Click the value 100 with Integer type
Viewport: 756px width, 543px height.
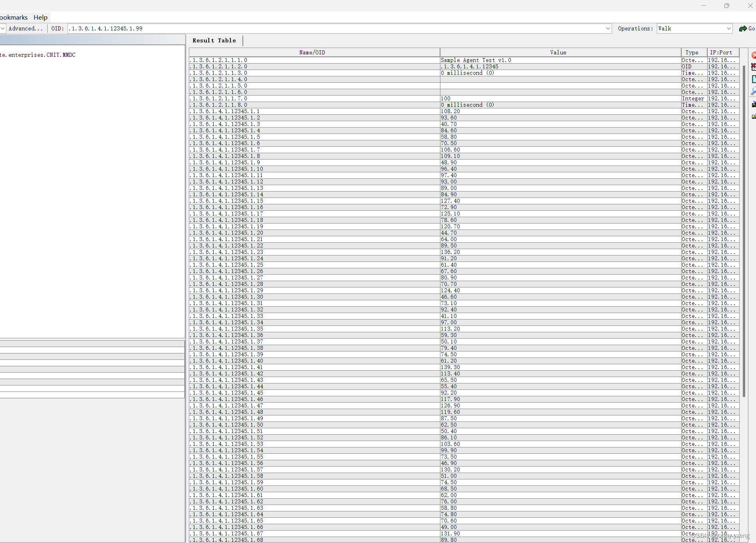point(446,98)
